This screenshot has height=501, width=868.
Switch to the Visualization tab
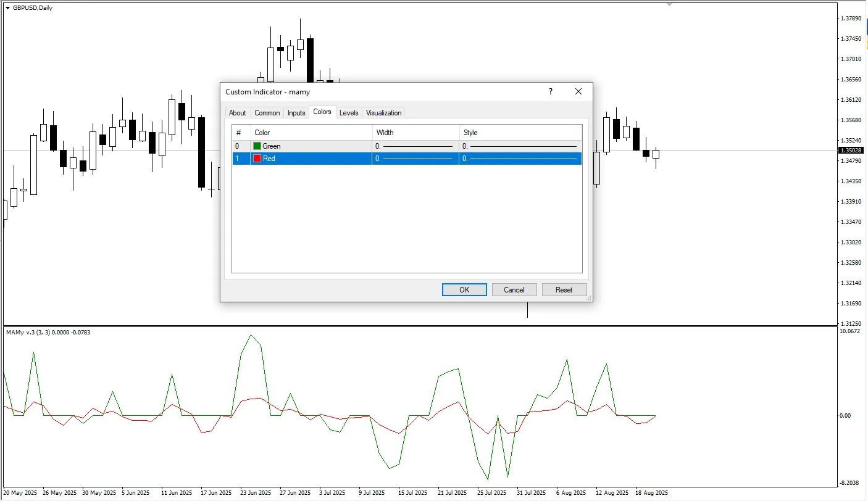pyautogui.click(x=383, y=113)
